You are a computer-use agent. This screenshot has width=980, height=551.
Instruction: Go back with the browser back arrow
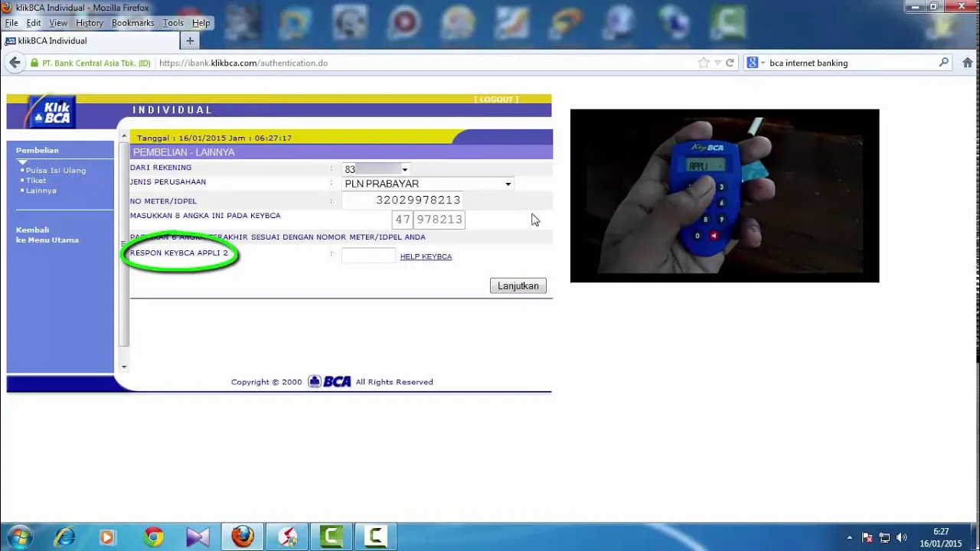tap(14, 63)
